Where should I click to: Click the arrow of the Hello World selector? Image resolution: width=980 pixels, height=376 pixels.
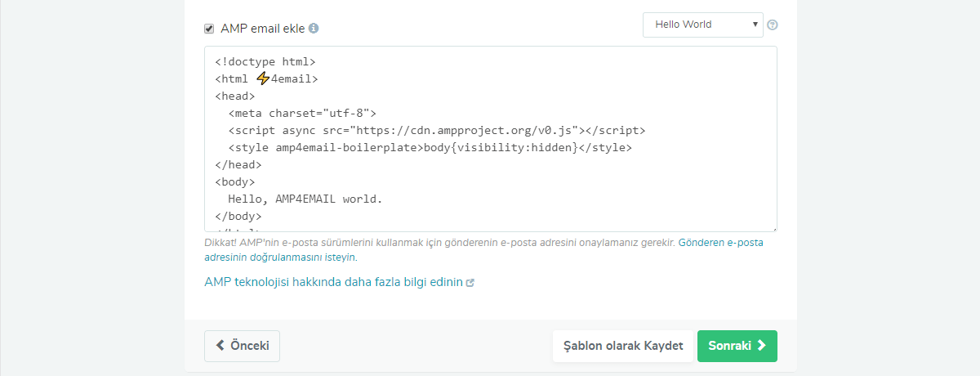click(x=755, y=25)
